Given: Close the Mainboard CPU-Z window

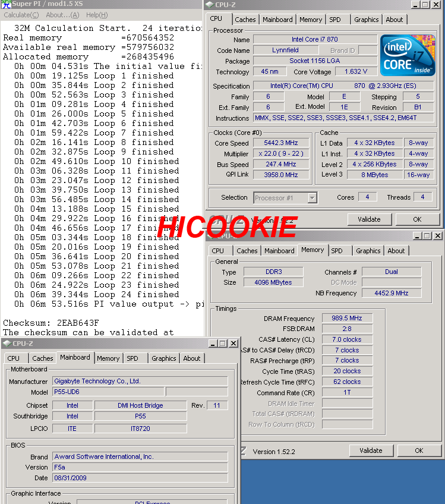Looking at the screenshot, I should coord(233,344).
